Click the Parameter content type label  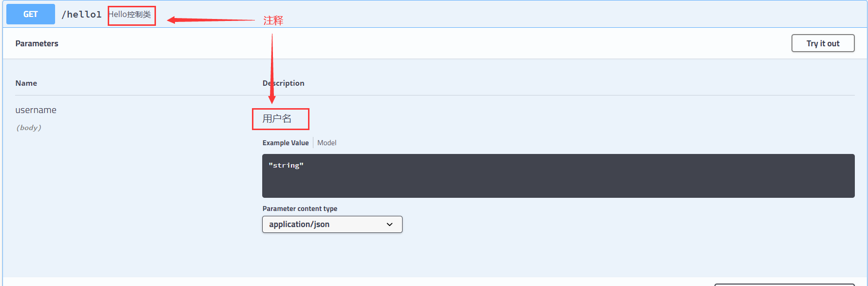(300, 209)
